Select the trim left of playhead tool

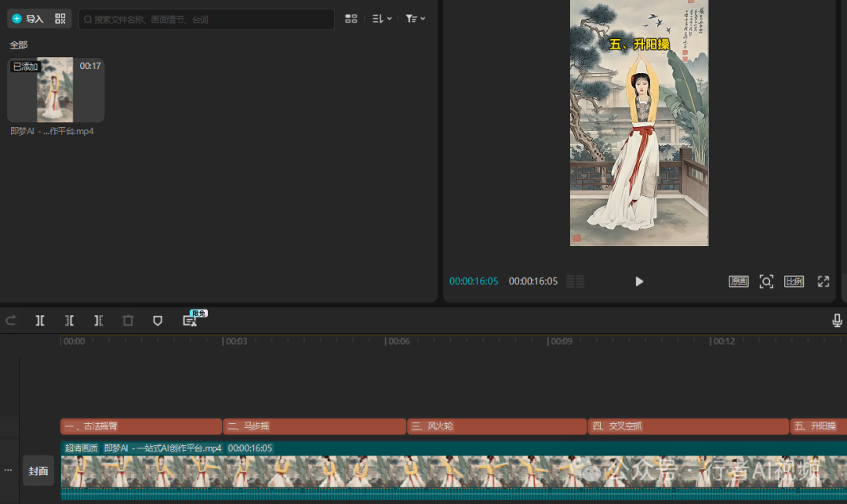coord(69,321)
